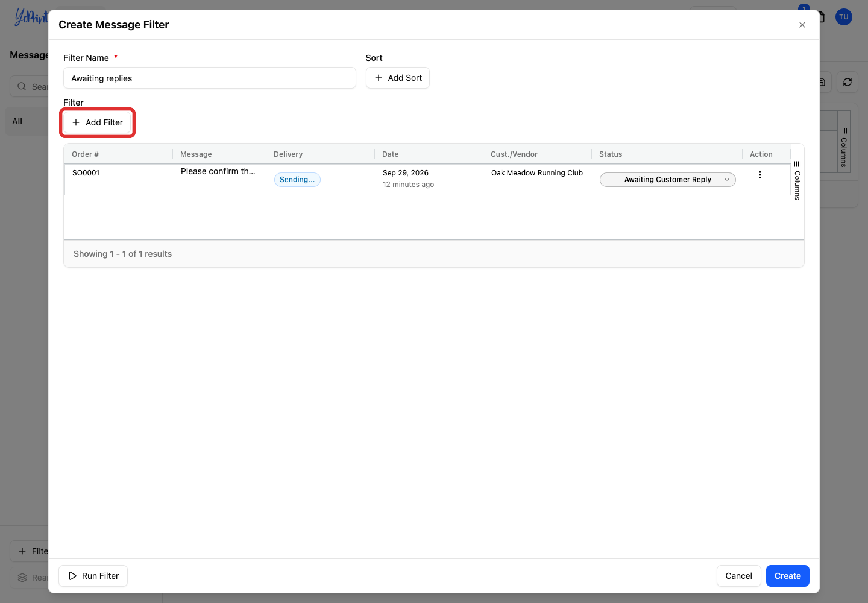
Task: Open the Columns panel in the background Messages table
Action: coord(844,147)
